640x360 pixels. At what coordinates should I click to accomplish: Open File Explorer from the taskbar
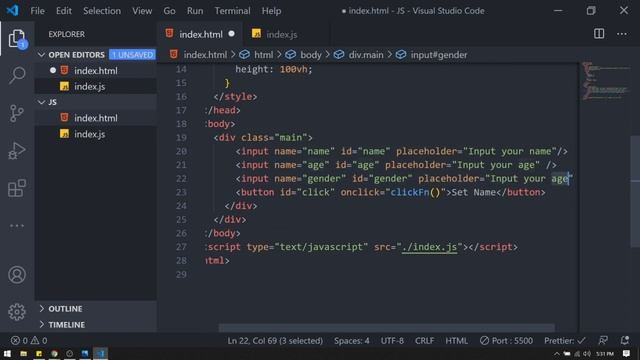tap(23, 353)
